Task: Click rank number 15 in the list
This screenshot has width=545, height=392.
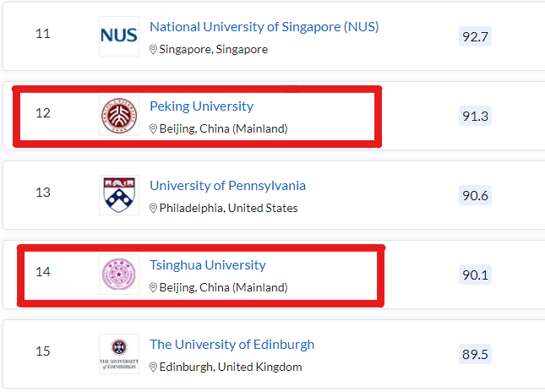Action: 43,351
